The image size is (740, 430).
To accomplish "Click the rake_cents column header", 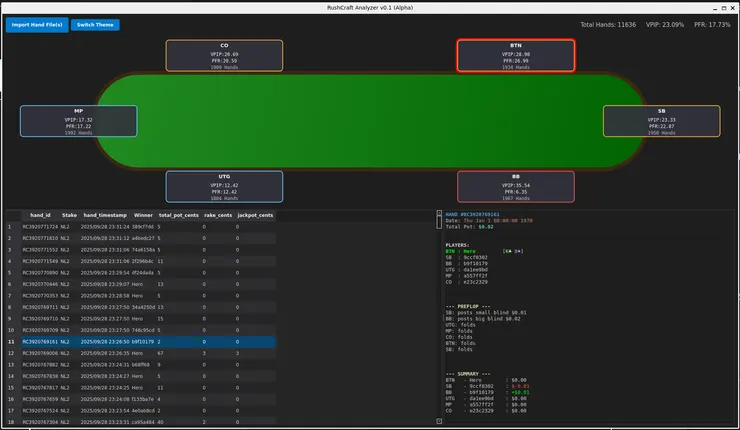I will click(x=218, y=215).
